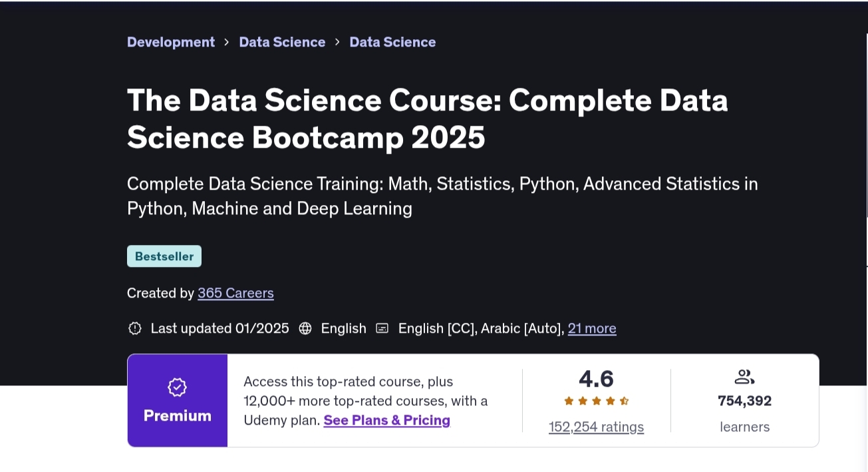
Task: Click the Bestseller badge
Action: point(164,256)
